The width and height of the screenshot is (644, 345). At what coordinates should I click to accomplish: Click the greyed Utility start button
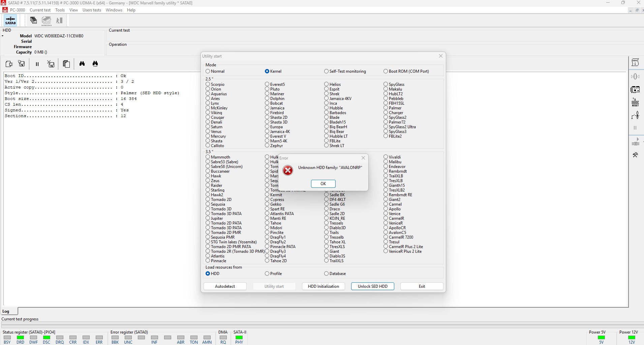point(274,286)
